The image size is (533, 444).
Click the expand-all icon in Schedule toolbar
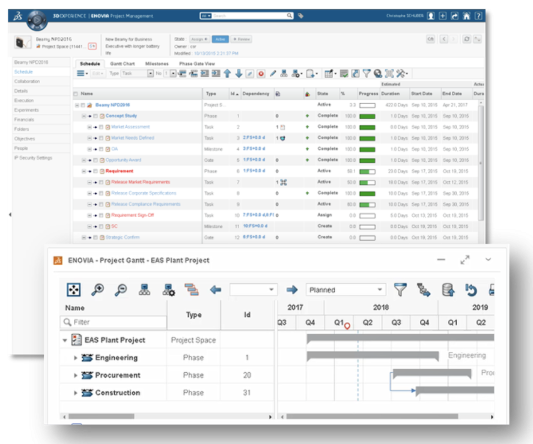coord(389,73)
